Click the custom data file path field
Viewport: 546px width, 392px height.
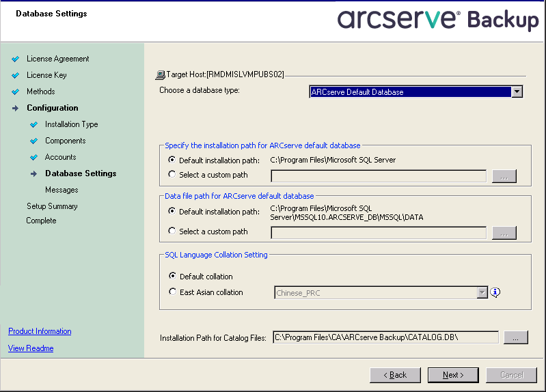coord(379,233)
